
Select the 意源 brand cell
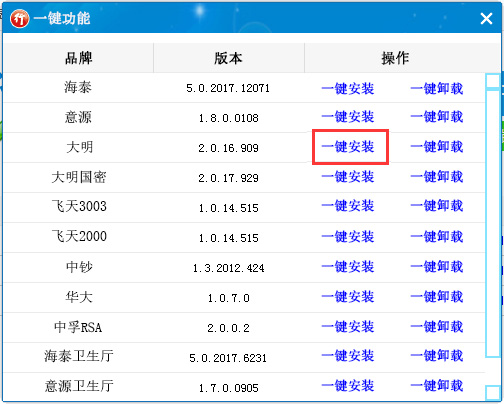pos(78,117)
